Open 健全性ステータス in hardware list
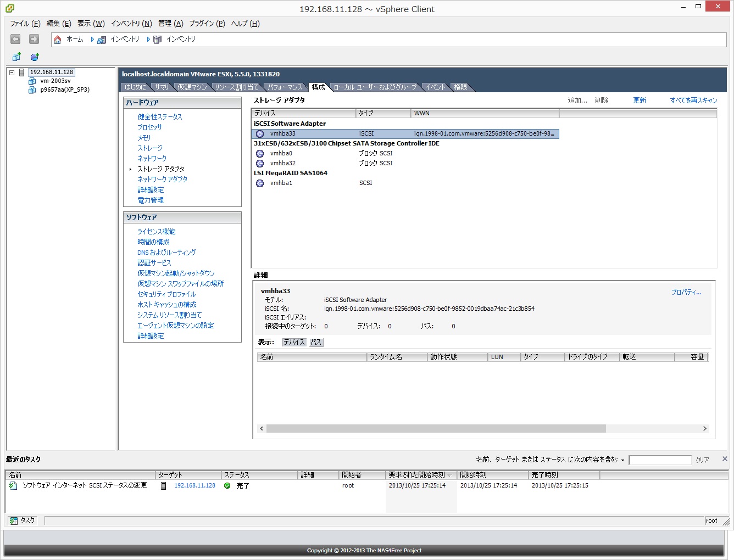Image resolution: width=734 pixels, height=560 pixels. point(159,117)
